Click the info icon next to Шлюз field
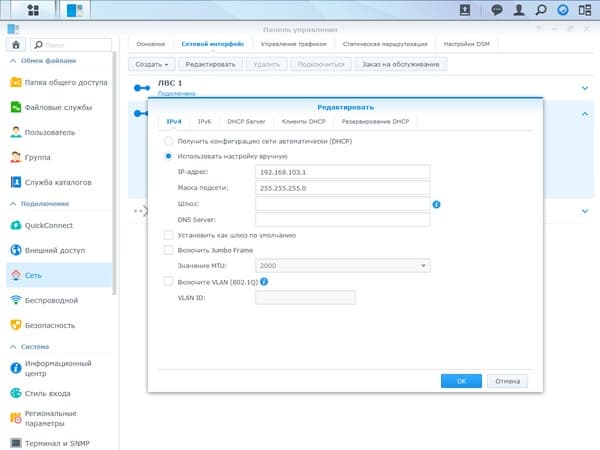 point(436,204)
